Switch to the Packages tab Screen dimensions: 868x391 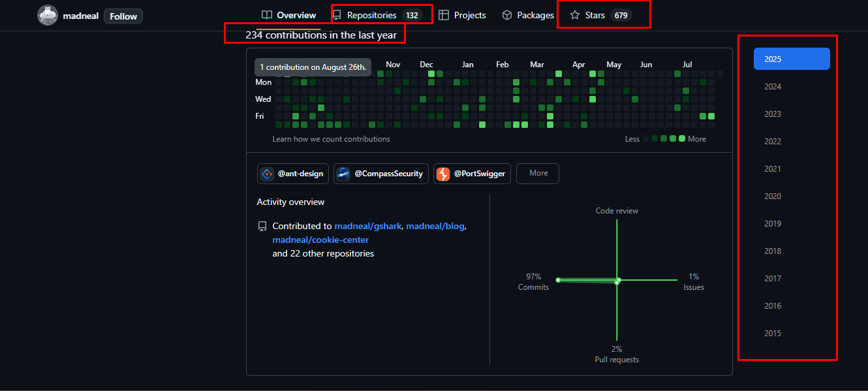click(x=528, y=15)
